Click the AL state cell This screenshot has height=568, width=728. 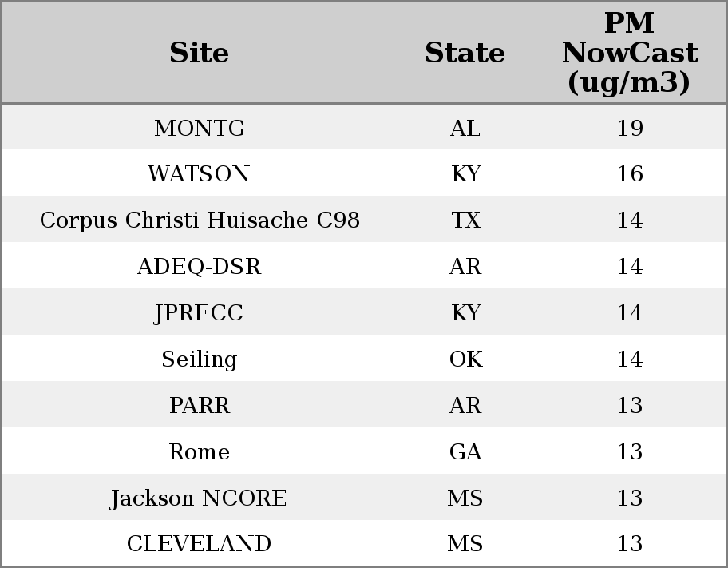click(x=465, y=128)
